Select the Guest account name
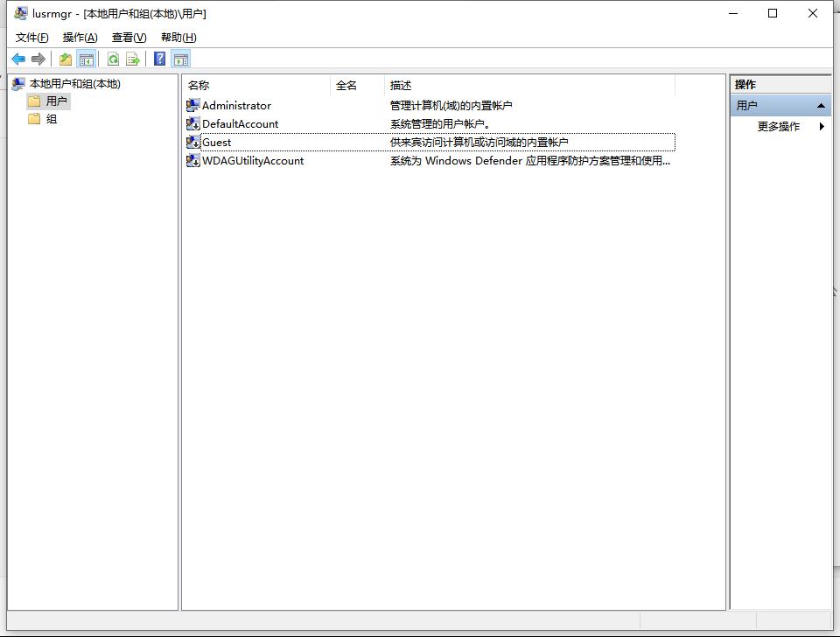Image resolution: width=840 pixels, height=637 pixels. point(216,142)
